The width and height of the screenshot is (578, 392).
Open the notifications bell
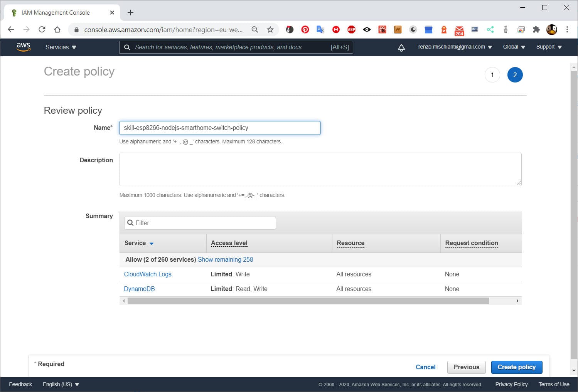coord(401,47)
